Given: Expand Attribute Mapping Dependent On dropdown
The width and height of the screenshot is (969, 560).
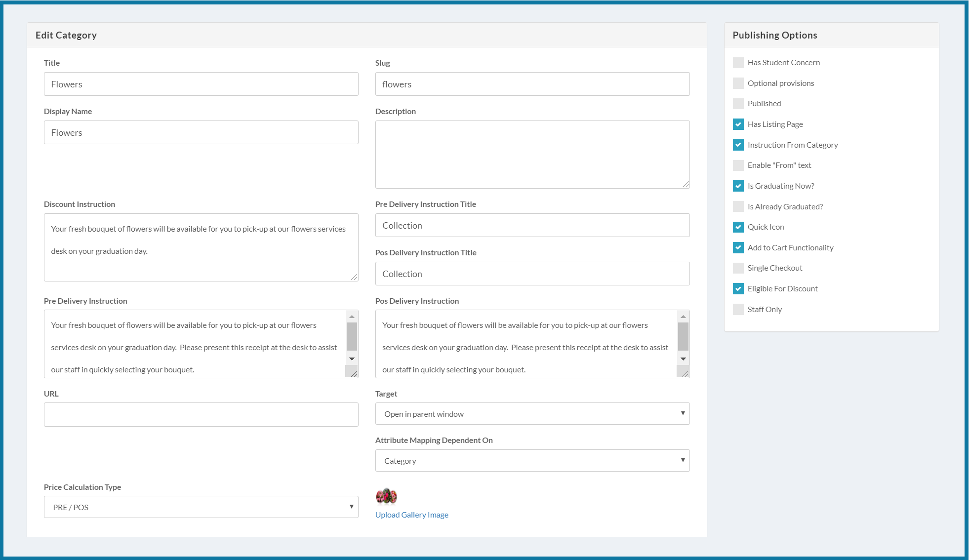Looking at the screenshot, I should click(532, 461).
